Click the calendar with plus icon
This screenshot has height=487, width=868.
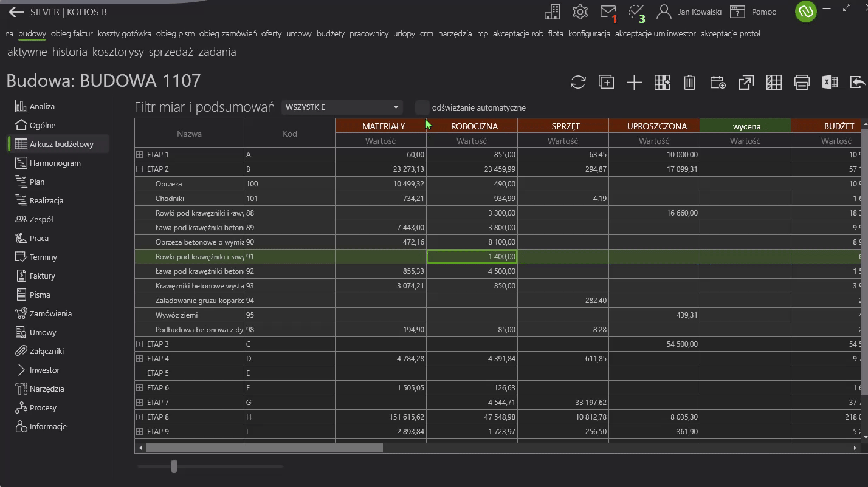coord(718,83)
